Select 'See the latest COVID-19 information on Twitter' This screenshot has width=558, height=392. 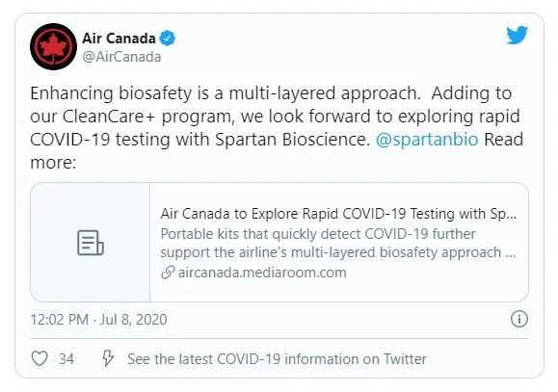click(277, 358)
